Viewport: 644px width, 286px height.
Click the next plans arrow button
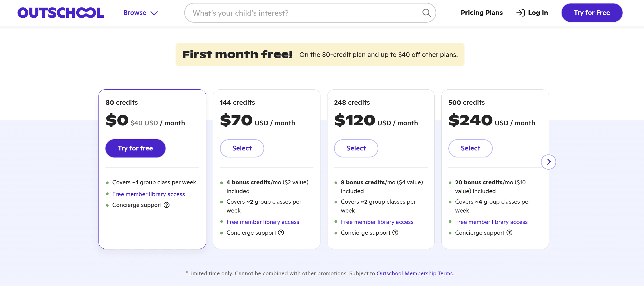548,162
